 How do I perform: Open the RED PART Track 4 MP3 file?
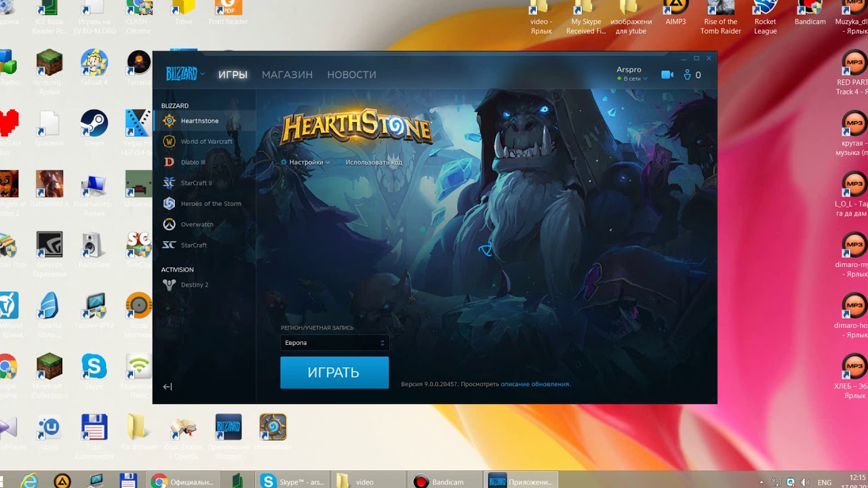click(852, 74)
